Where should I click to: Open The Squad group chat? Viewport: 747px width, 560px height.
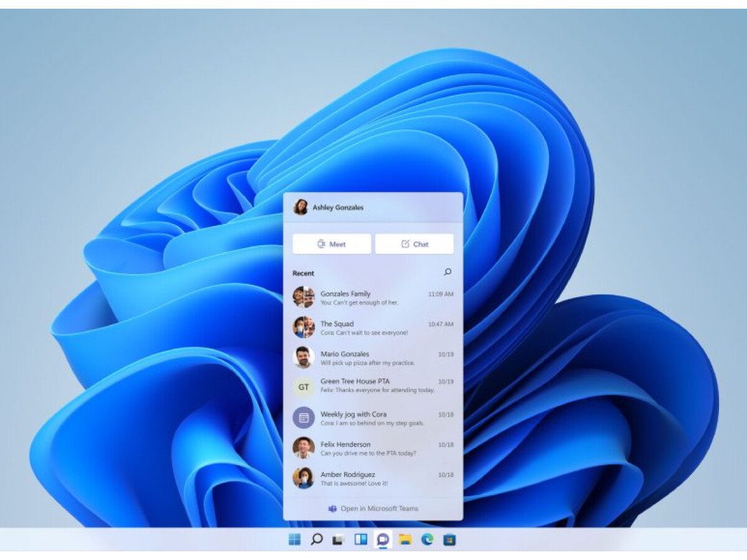tap(373, 328)
